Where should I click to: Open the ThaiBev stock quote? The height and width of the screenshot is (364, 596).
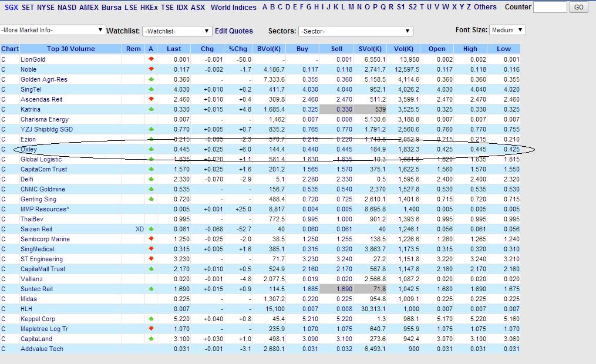click(x=32, y=219)
